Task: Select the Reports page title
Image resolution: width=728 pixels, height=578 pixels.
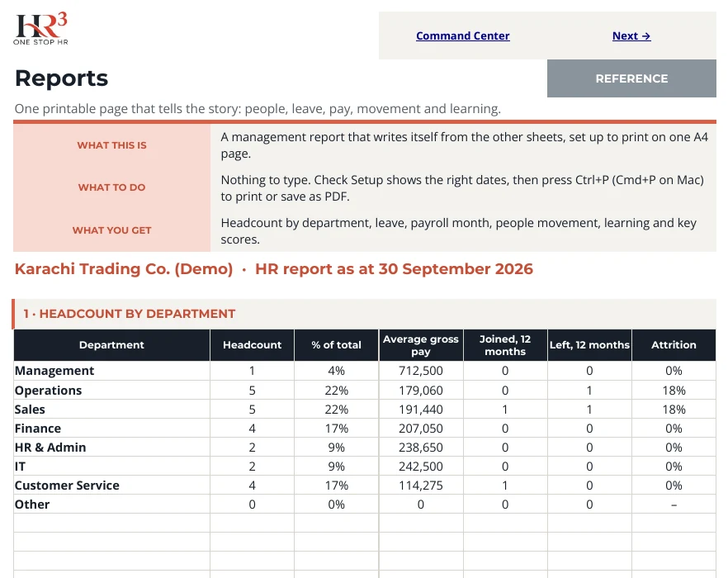Action: 61,78
